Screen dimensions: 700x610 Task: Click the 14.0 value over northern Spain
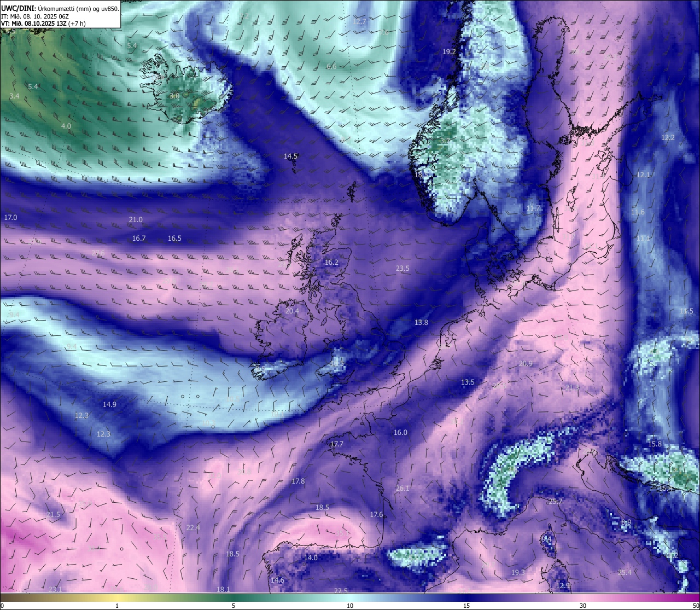pos(311,557)
